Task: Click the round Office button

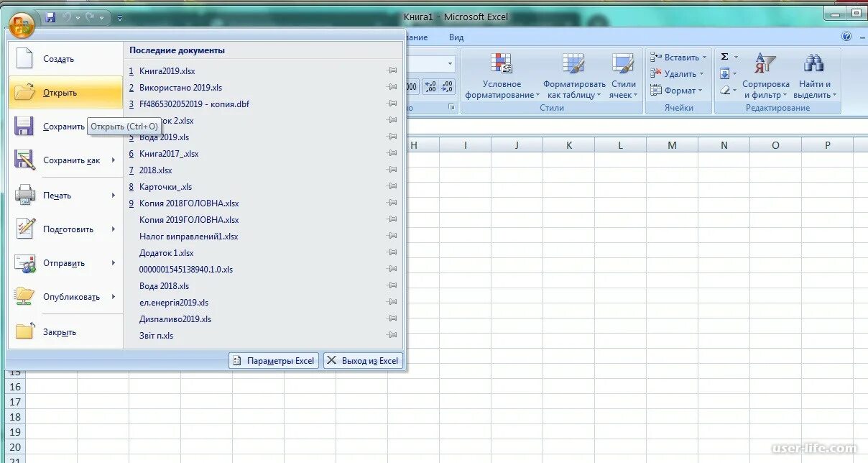Action: (x=22, y=25)
